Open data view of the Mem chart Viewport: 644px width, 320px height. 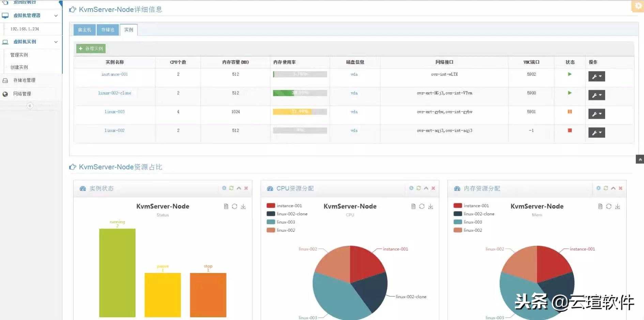[x=600, y=206]
